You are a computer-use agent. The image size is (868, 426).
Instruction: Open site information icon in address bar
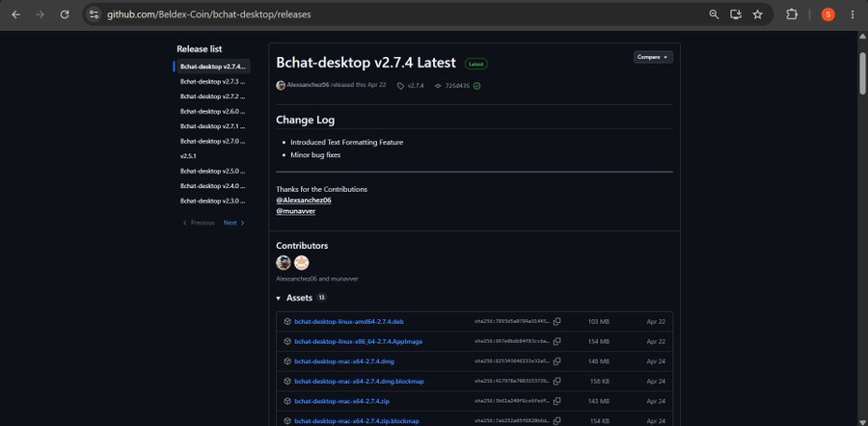(94, 14)
